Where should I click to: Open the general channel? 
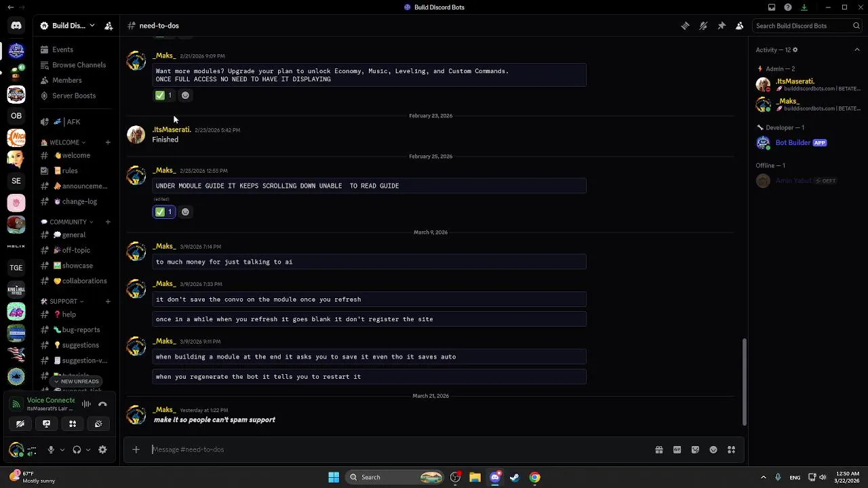[x=75, y=235]
